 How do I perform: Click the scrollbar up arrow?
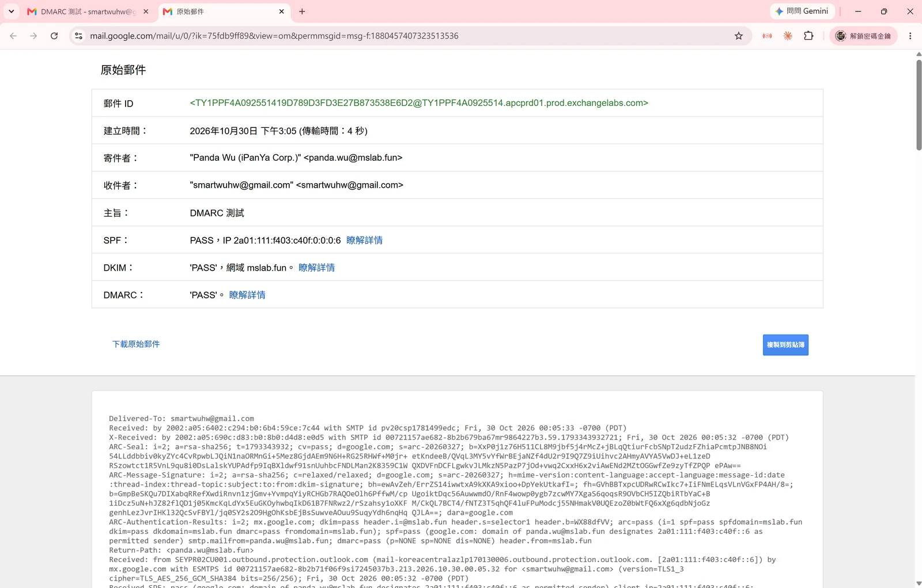click(919, 54)
